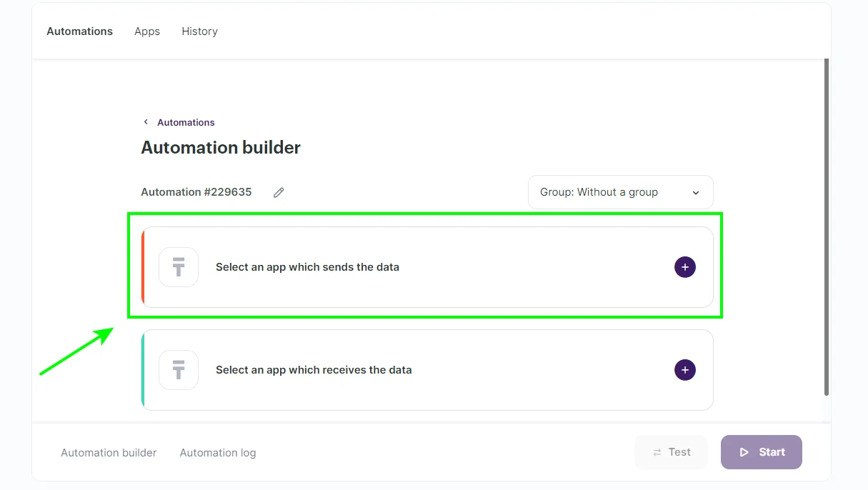Select the top Automations tab
Viewport: 868px width, 490px height.
79,31
